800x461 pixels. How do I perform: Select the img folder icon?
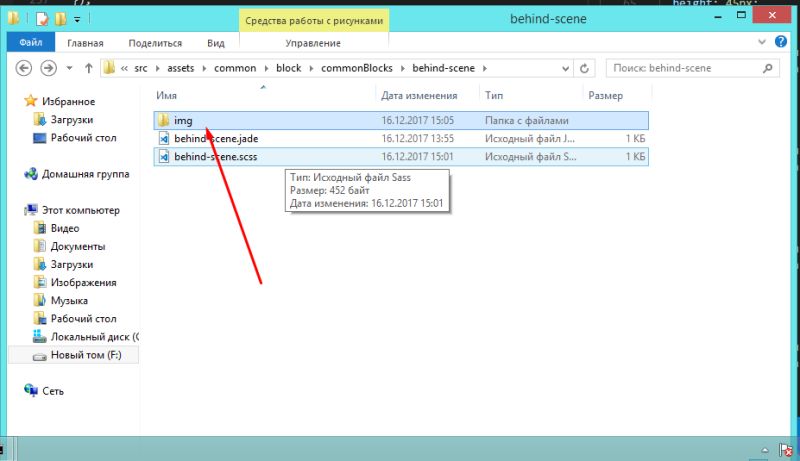tap(163, 120)
